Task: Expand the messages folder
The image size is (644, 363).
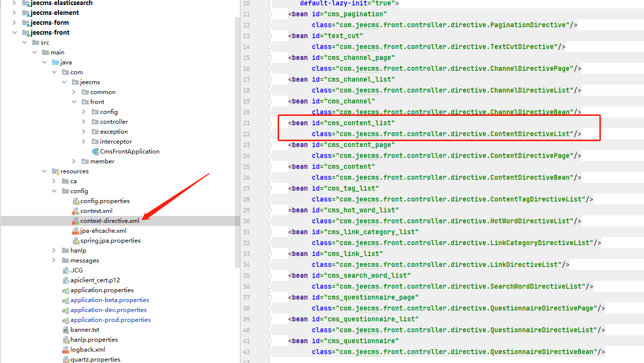Action: 54,260
